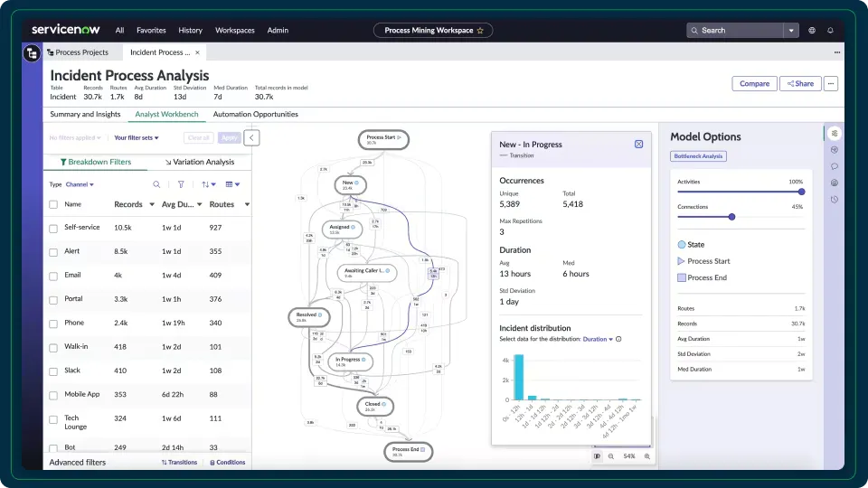This screenshot has height=488, width=868.
Task: Check the Alert row checkbox
Action: 53,252
